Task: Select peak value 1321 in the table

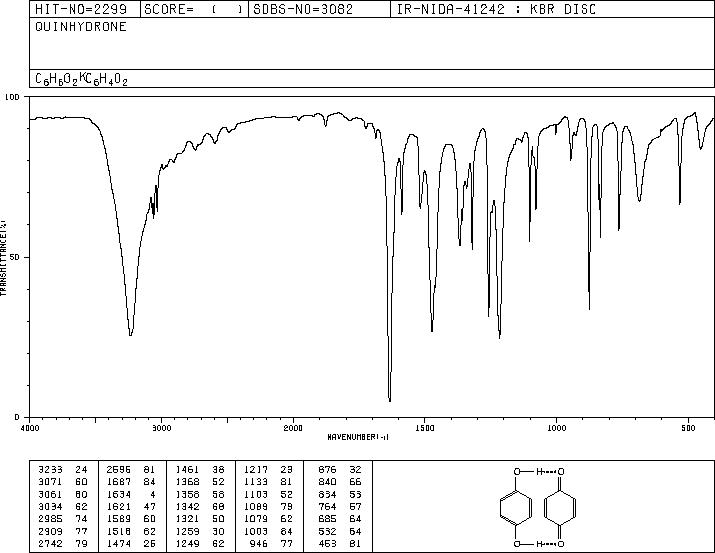Action: coord(187,519)
